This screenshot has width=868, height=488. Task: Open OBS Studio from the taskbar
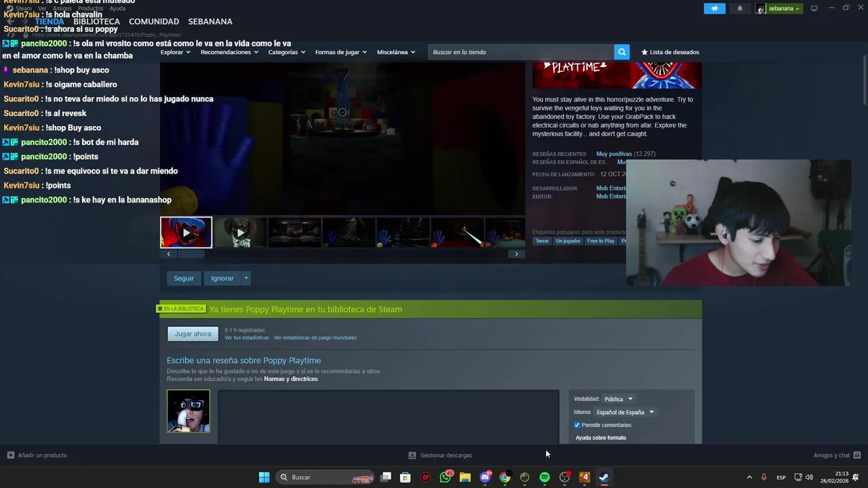click(564, 477)
